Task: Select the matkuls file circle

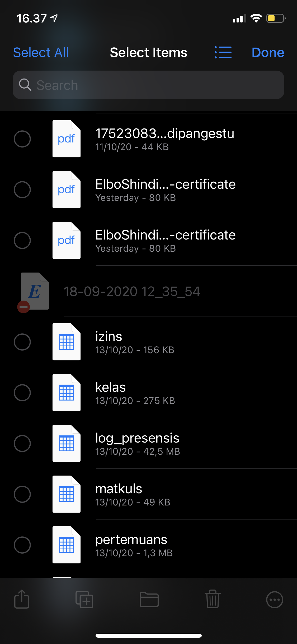Action: (22, 494)
